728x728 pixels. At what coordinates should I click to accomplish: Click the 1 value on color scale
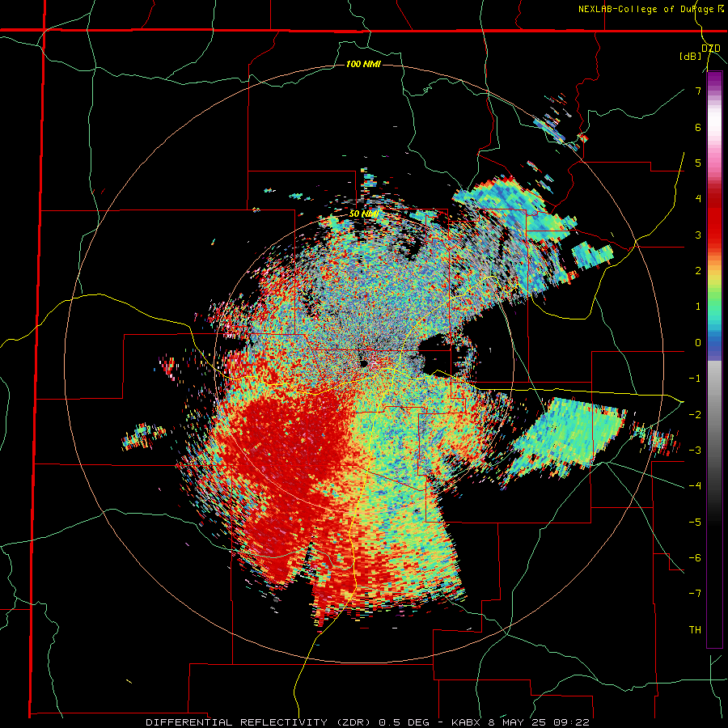698,307
